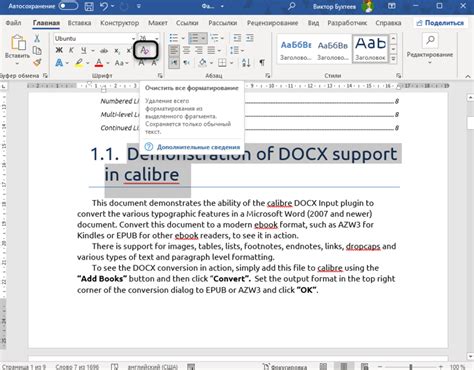The width and height of the screenshot is (474, 370).
Task: Open the Вставка ribbon tab
Action: tap(79, 23)
